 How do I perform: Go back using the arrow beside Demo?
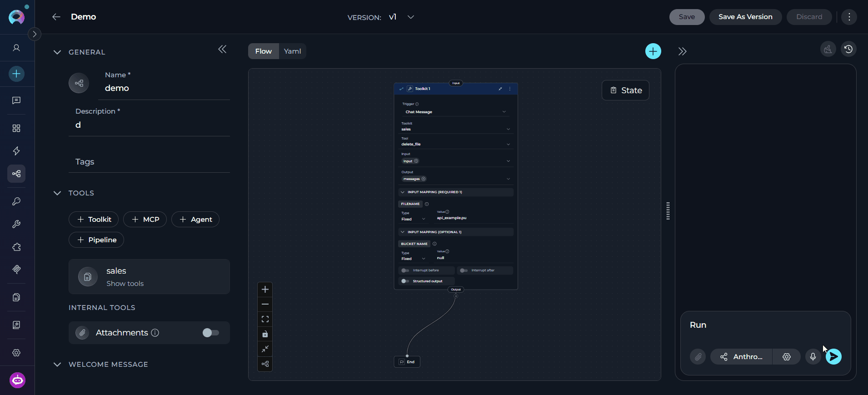56,17
